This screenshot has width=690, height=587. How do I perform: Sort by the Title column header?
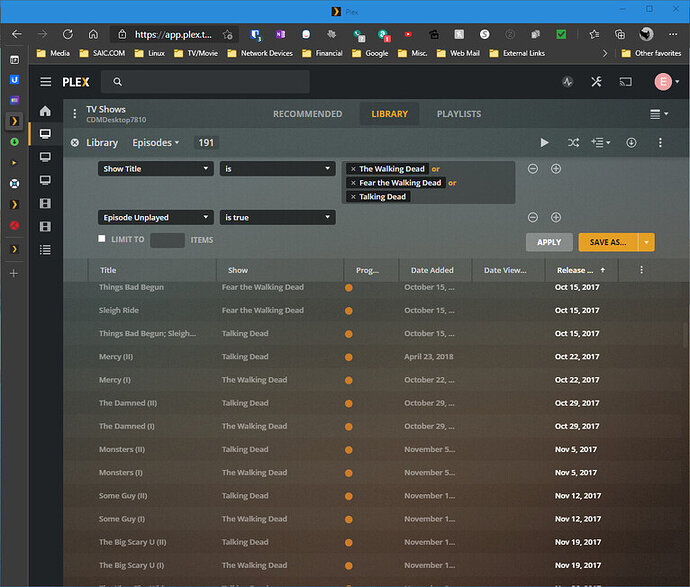pos(108,270)
